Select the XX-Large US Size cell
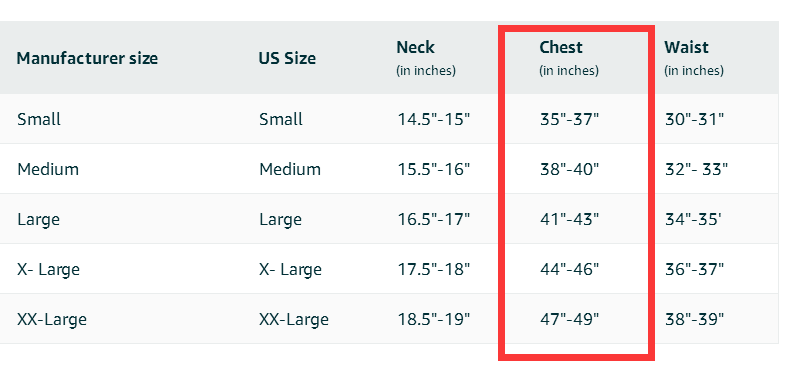Viewport: 785px width, 376px height. [x=294, y=319]
